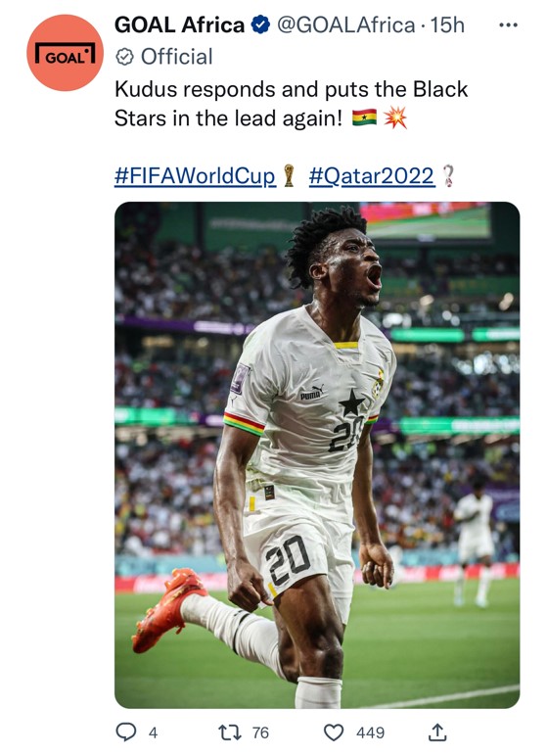Open the #FIFAWorldCup hashtag link
Screen dimensions: 547x756
(x=195, y=175)
